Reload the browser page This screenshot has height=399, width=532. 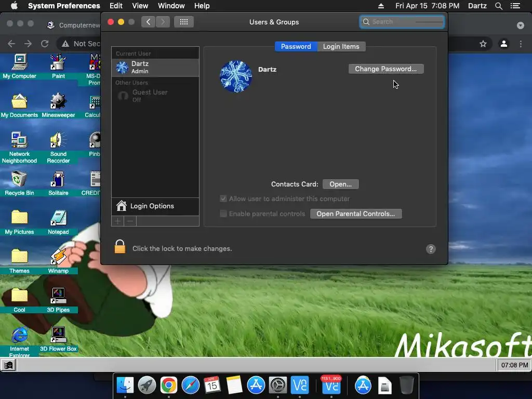pos(45,44)
